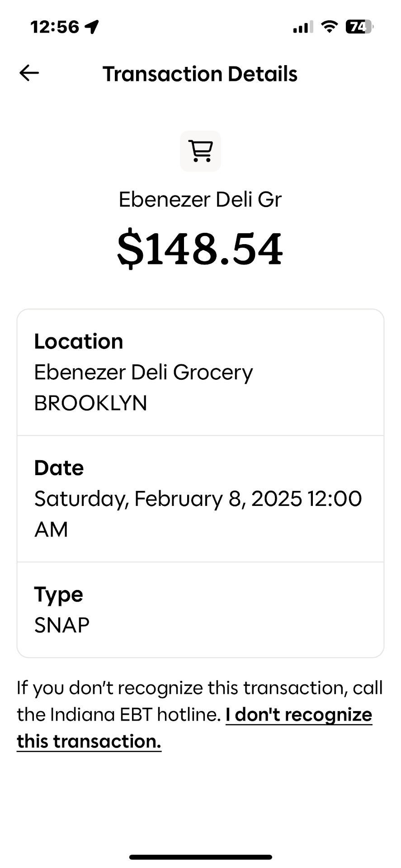This screenshot has height=868, width=401.
Task: Tap the BROOKLYN city text
Action: tap(90, 403)
